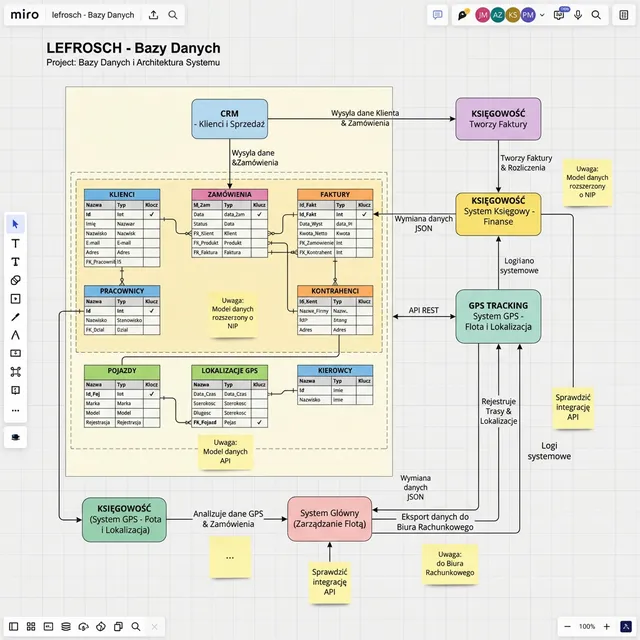Select the purple KSIĘGOWOŚĆ Tworzy Faktury box
This screenshot has height=640, width=640.
[x=498, y=119]
